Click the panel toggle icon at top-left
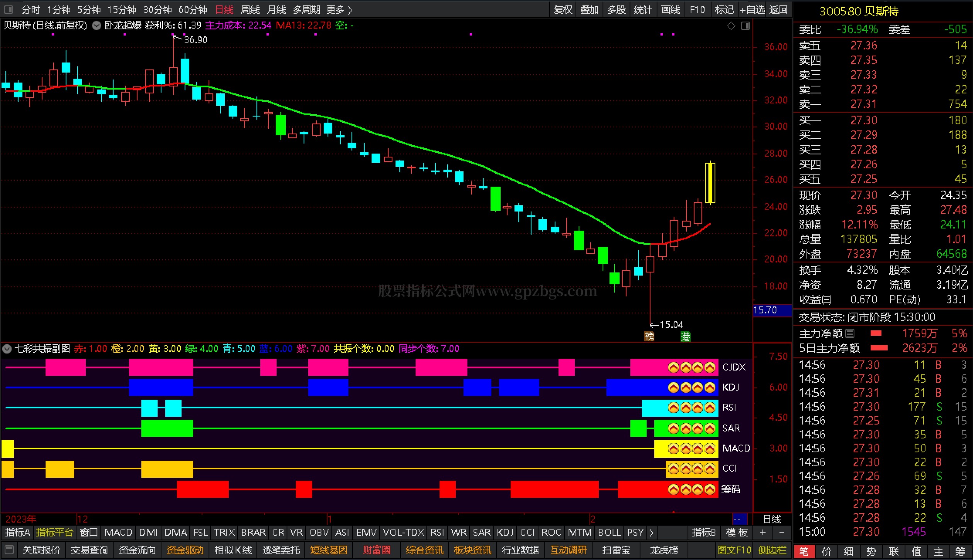Screen dimensions: 973x560 point(8,9)
